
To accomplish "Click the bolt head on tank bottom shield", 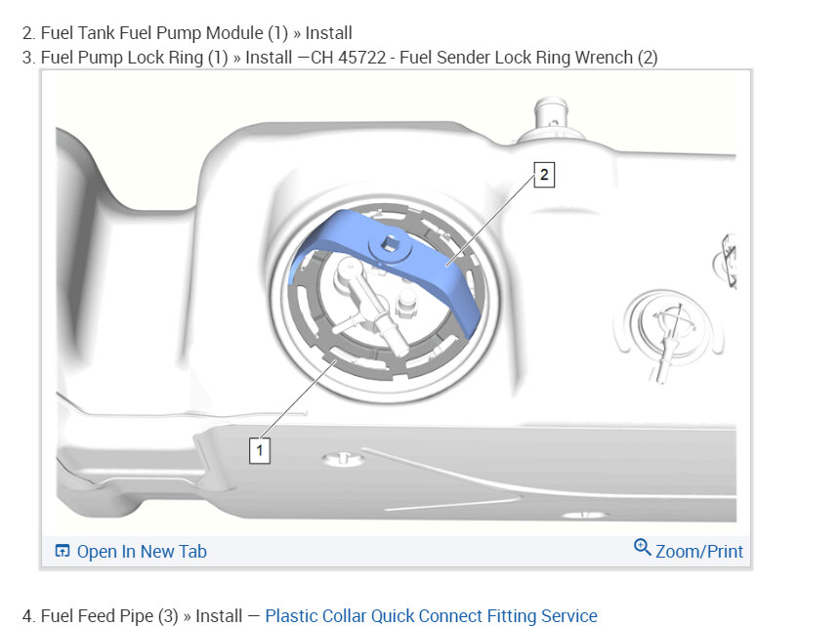I will (x=343, y=458).
